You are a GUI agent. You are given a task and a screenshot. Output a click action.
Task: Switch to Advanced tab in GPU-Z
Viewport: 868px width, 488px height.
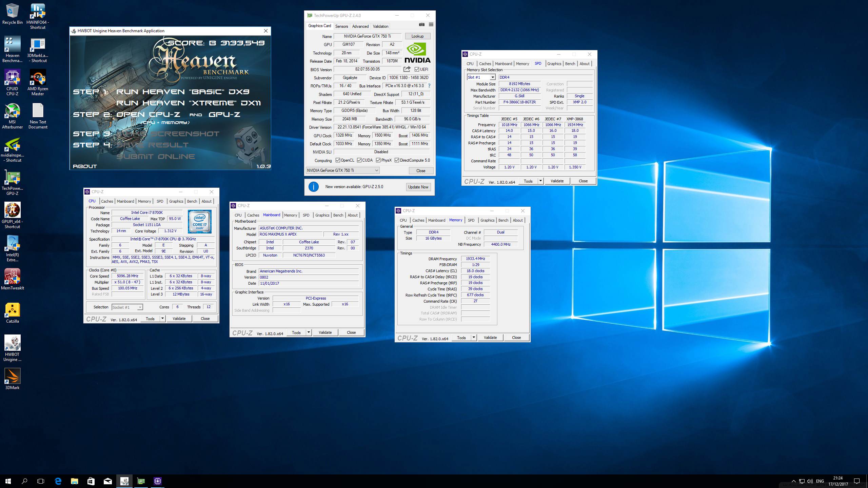pos(360,26)
